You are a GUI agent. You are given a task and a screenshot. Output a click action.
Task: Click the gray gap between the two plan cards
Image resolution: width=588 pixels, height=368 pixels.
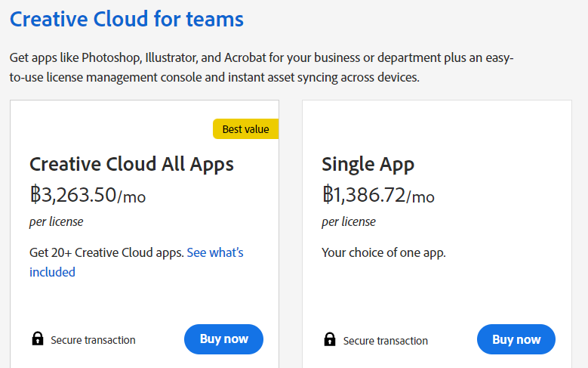point(291,227)
